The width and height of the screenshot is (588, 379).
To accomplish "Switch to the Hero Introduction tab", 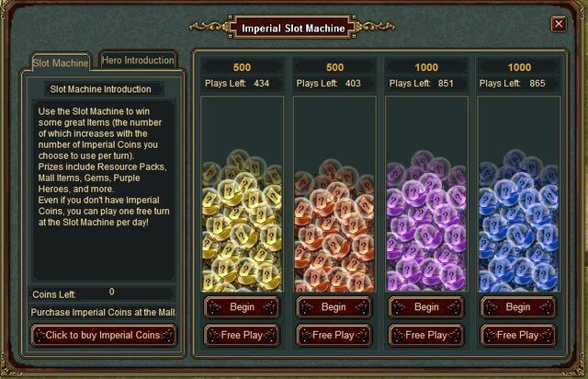I will click(x=138, y=60).
